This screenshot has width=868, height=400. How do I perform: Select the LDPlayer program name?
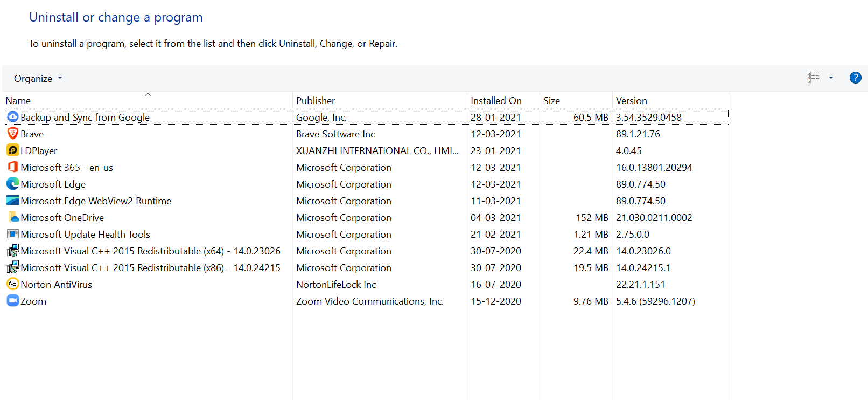(39, 151)
